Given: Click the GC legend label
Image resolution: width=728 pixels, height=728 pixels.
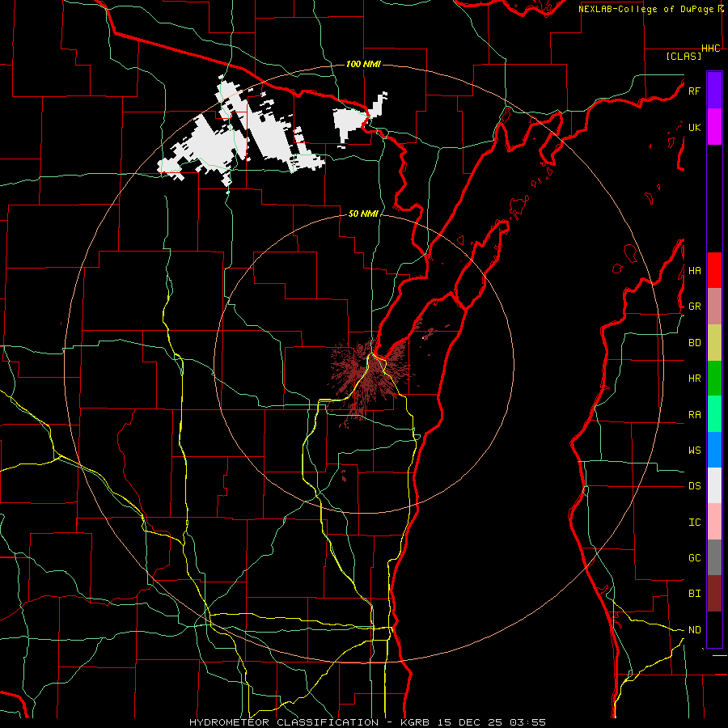Looking at the screenshot, I should click(694, 557).
